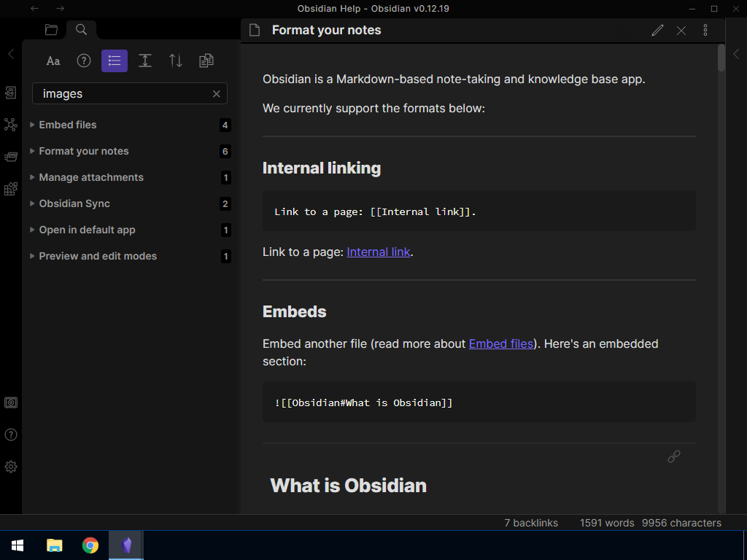Open settings gear in ribbon
This screenshot has width=747, height=560.
(11, 467)
